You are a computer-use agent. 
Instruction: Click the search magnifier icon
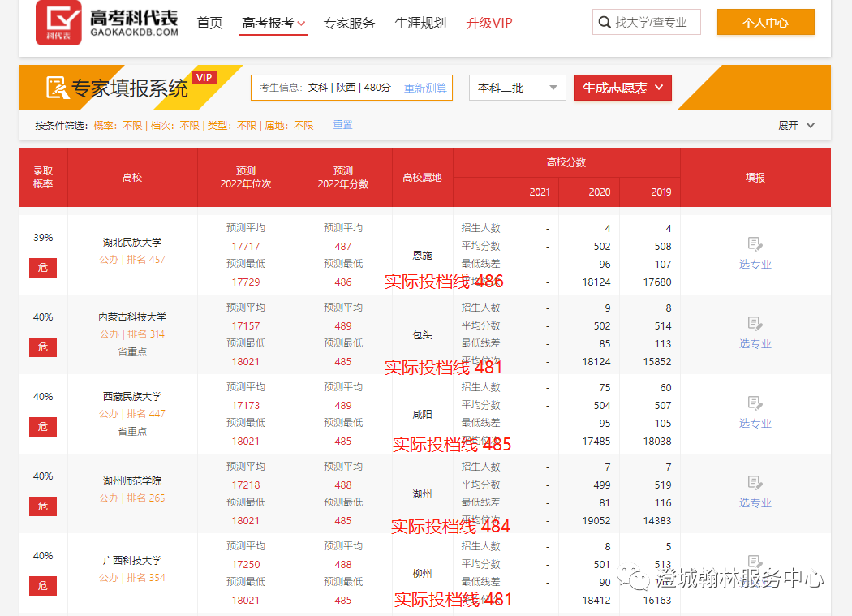[x=605, y=22]
